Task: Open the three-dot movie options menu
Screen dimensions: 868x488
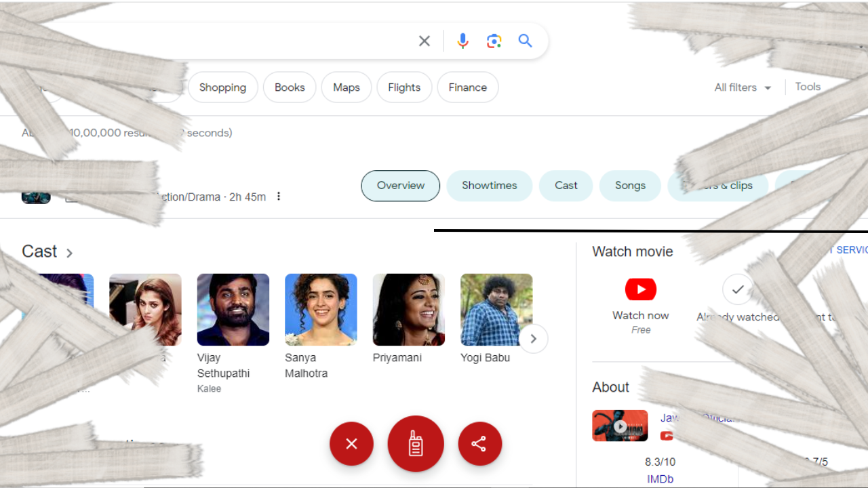Action: (x=278, y=197)
